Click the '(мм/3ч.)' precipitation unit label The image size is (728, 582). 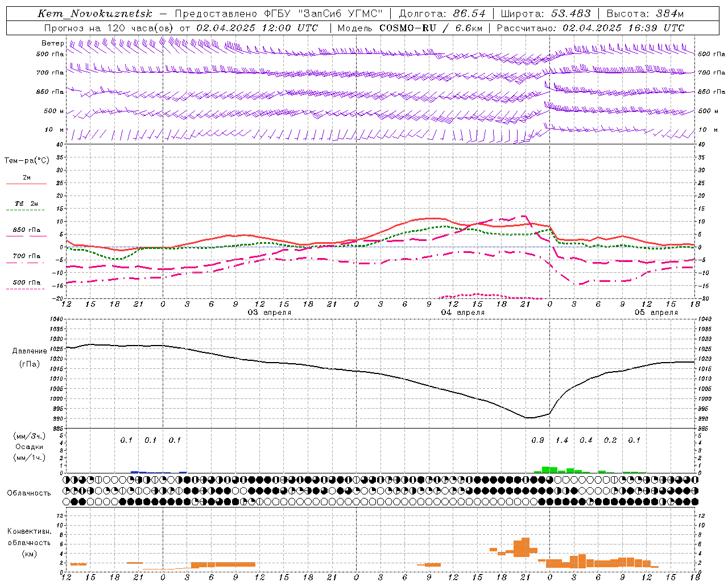click(x=29, y=436)
